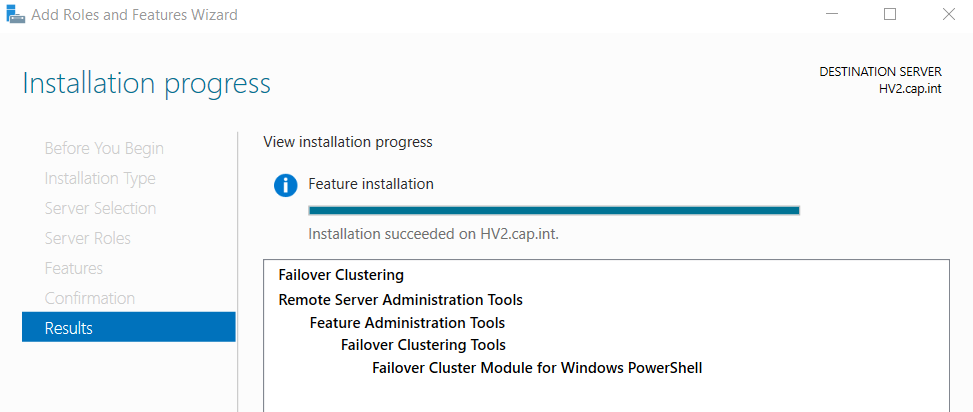Minimize the wizard window
This screenshot has width=973, height=412.
pyautogui.click(x=832, y=14)
